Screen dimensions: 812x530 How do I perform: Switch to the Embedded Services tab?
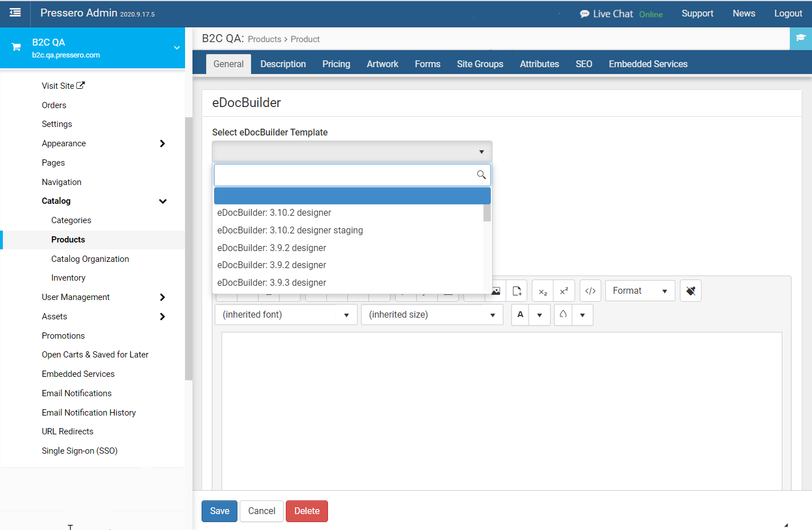648,64
